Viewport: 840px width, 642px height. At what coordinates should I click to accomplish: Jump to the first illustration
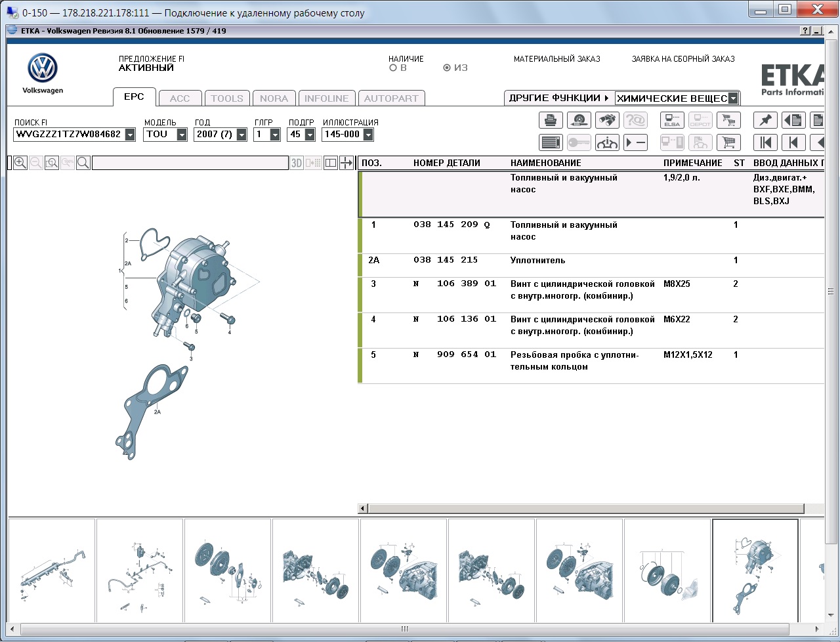tap(765, 142)
